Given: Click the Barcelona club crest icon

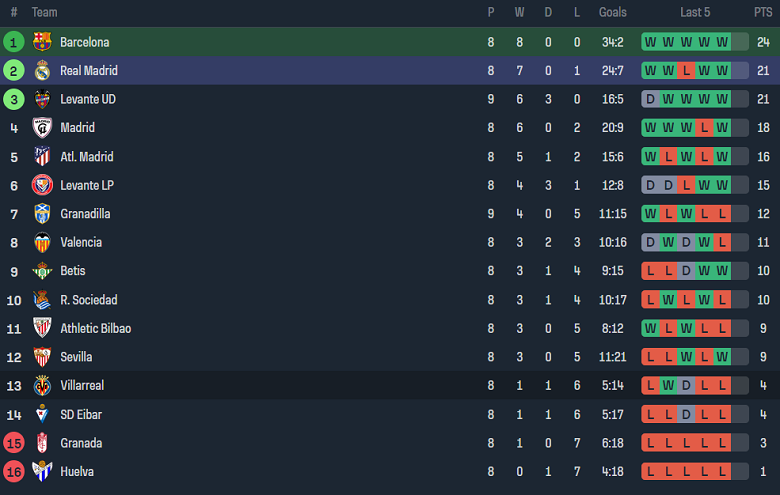Looking at the screenshot, I should [42, 42].
